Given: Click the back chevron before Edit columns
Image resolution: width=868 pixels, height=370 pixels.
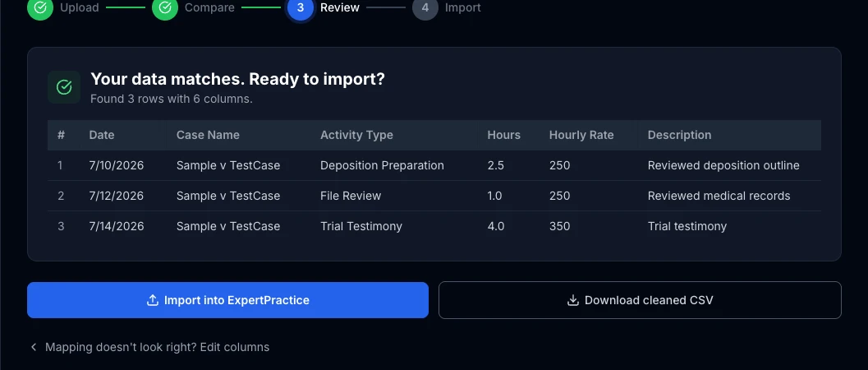Looking at the screenshot, I should [34, 347].
